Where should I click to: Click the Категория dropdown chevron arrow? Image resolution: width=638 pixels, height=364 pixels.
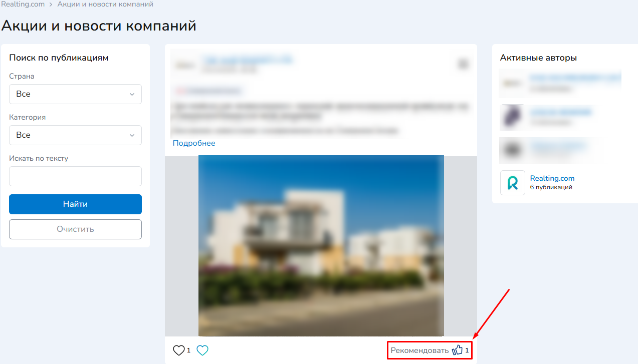(132, 135)
